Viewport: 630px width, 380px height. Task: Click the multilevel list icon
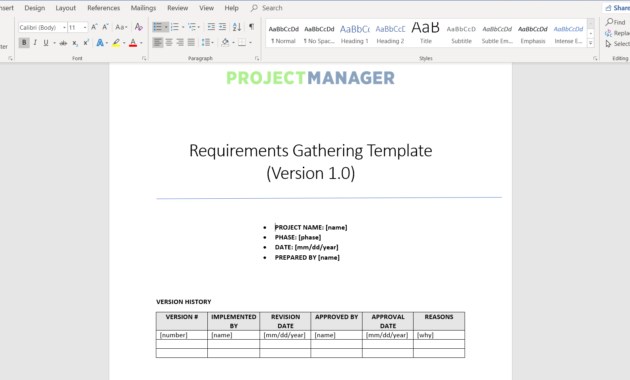click(192, 27)
